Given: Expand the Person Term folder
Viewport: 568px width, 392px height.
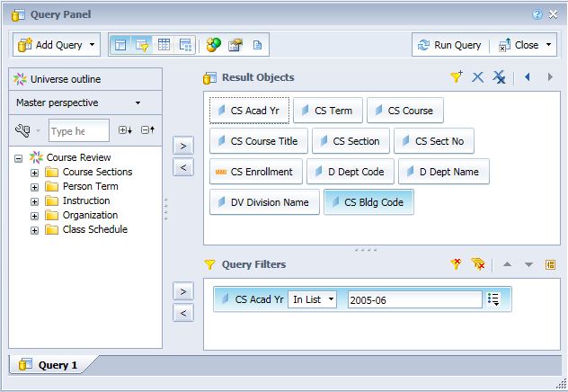Looking at the screenshot, I should tap(34, 187).
